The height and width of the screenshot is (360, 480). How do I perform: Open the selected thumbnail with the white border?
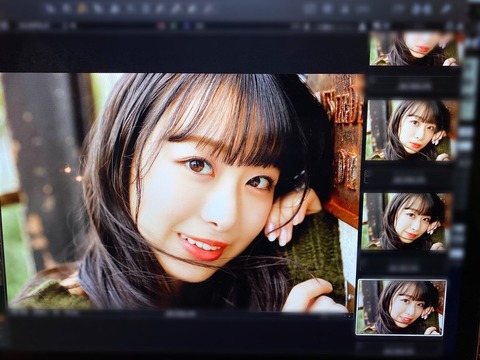coord(401,307)
